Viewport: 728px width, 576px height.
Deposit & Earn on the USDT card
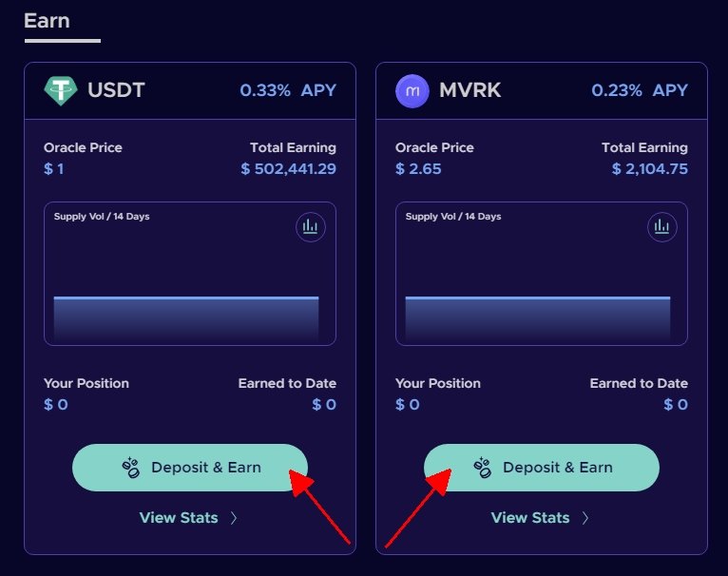pos(190,468)
